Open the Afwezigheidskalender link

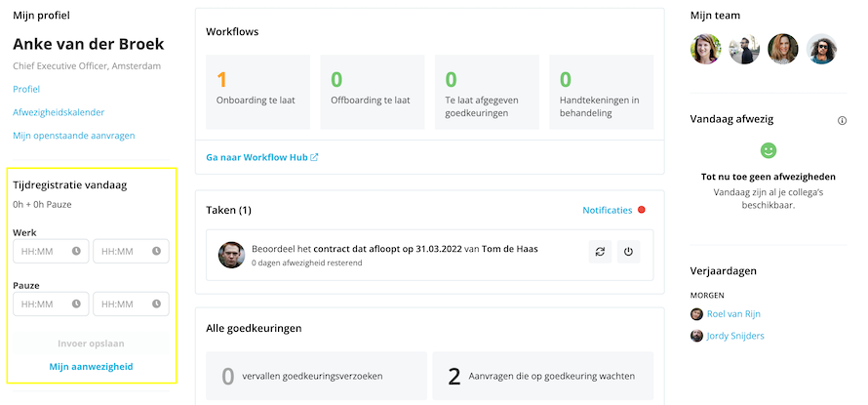pyautogui.click(x=59, y=112)
